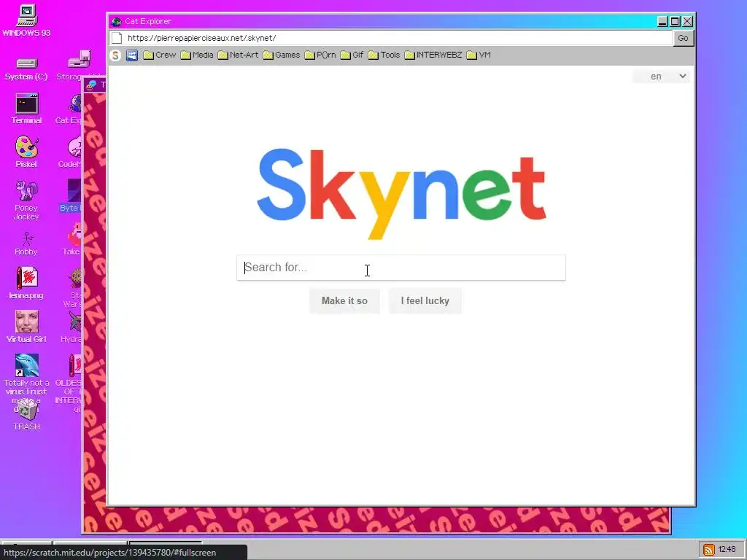Viewport: 747px width, 560px height.
Task: Click the Cat Explorer address bar URL
Action: 201,38
